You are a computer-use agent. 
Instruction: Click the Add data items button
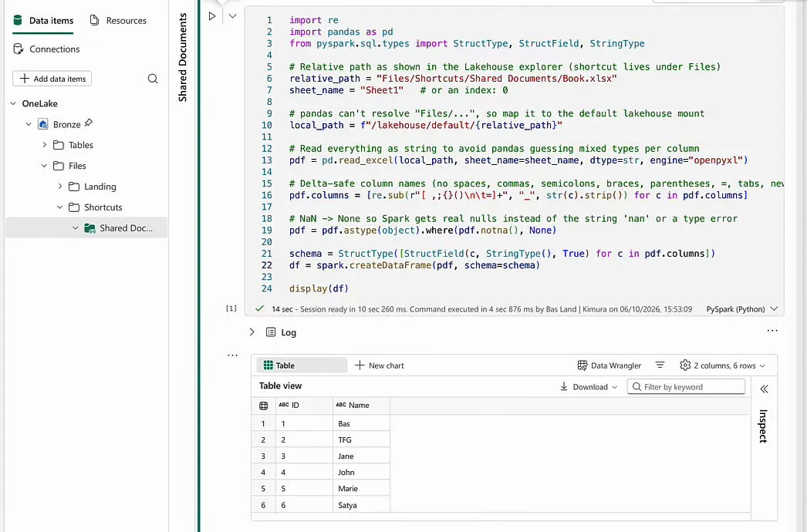[52, 79]
